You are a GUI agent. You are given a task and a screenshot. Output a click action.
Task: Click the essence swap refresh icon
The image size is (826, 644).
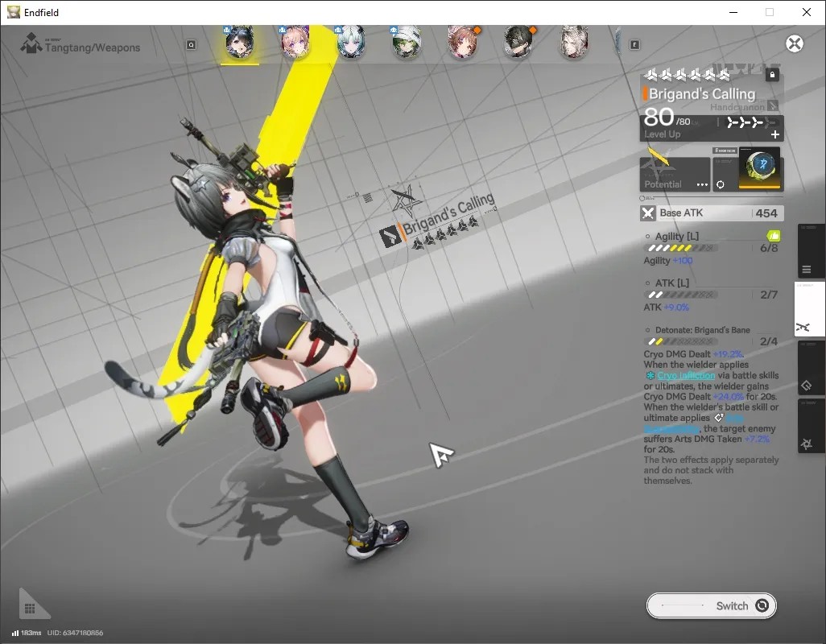(720, 184)
